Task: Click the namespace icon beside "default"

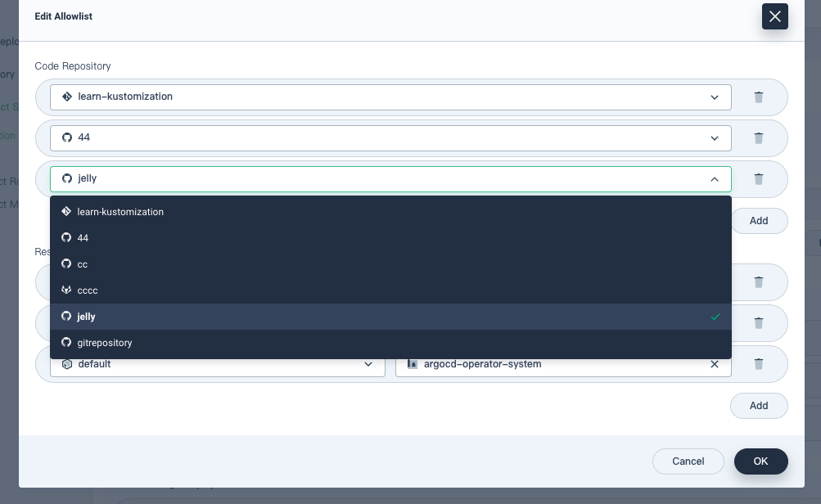Action: [67, 364]
